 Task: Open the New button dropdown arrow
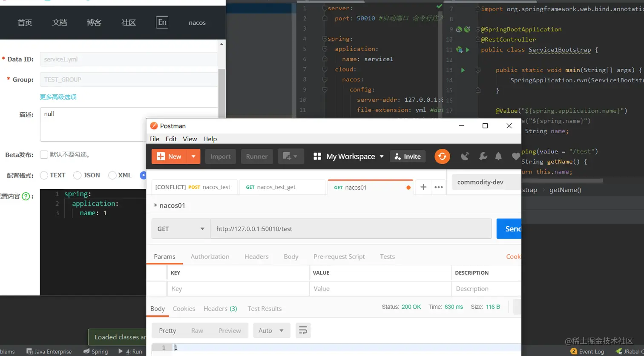coord(193,157)
